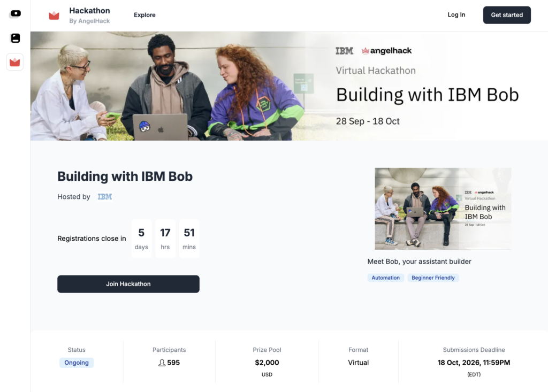Click the Building with IBM Bob heading
Screen dimensions: 548x392
[x=125, y=176]
